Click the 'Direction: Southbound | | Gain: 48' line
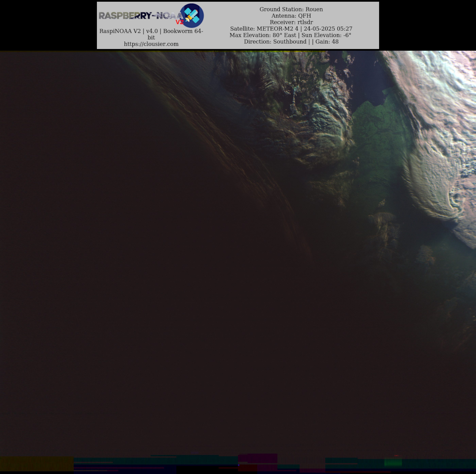476x474 pixels. (291, 42)
